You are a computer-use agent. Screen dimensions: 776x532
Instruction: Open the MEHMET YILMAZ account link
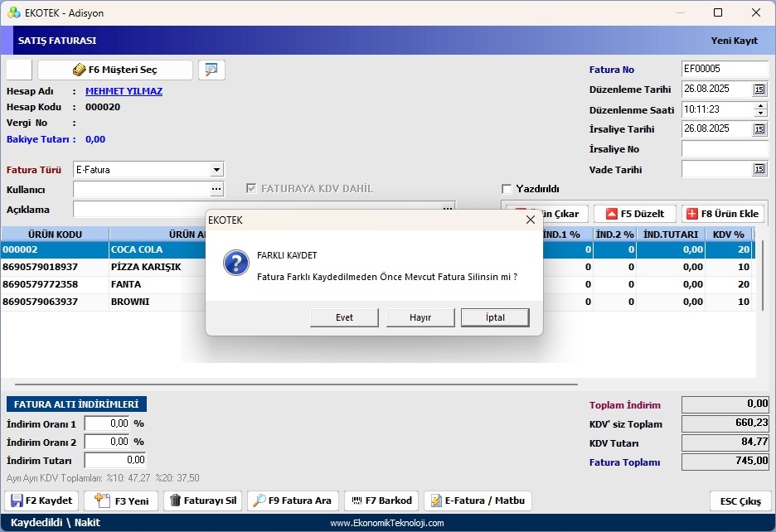[124, 91]
